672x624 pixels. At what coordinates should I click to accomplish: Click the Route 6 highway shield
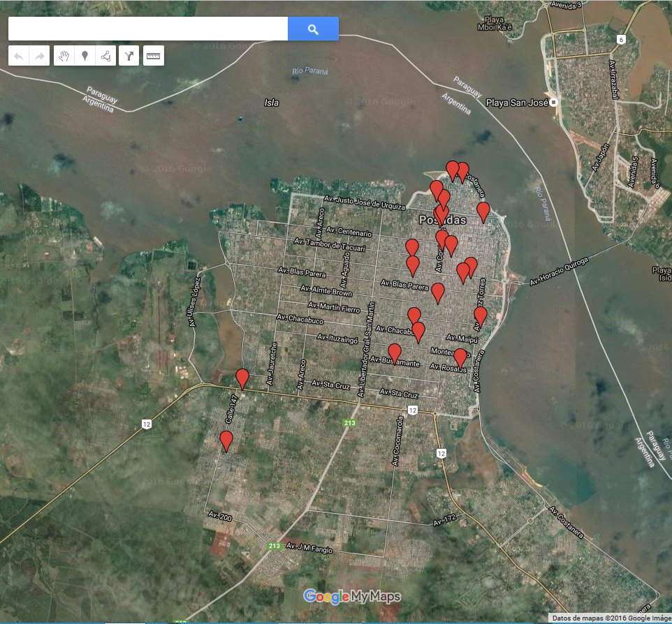click(621, 40)
